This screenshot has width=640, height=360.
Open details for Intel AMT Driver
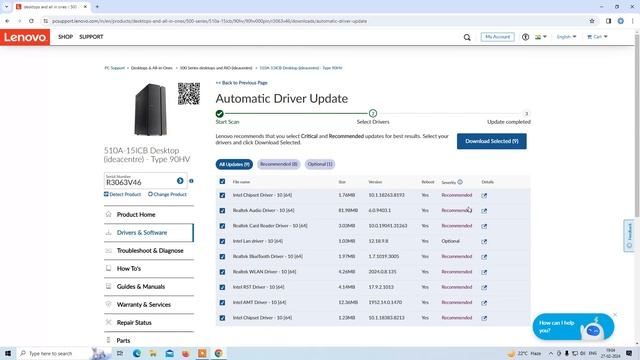click(x=484, y=303)
